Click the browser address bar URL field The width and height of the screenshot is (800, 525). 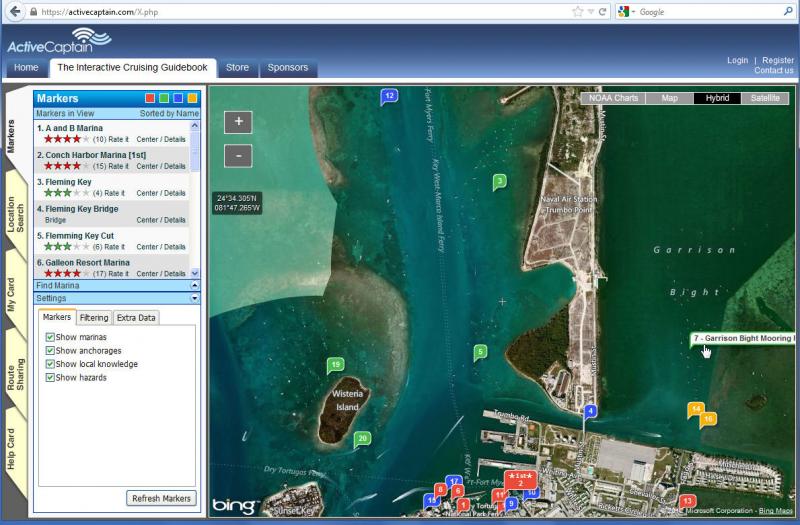pos(304,12)
